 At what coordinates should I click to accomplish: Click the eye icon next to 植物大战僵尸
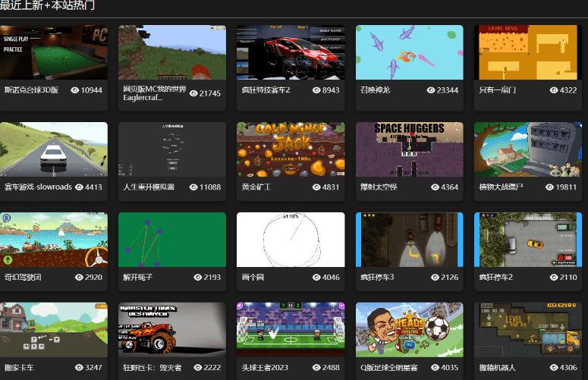[x=550, y=187]
